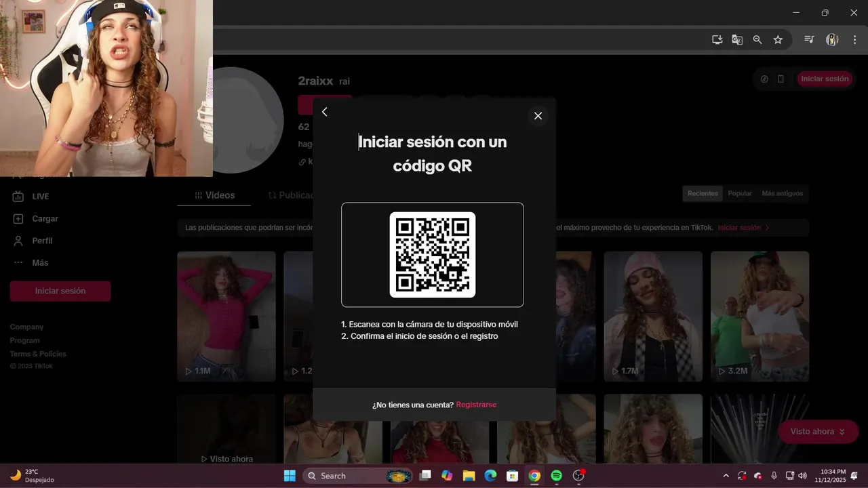Screen dimensions: 868x488
Task: Click the zoom magnifier icon in address bar
Action: tap(757, 40)
